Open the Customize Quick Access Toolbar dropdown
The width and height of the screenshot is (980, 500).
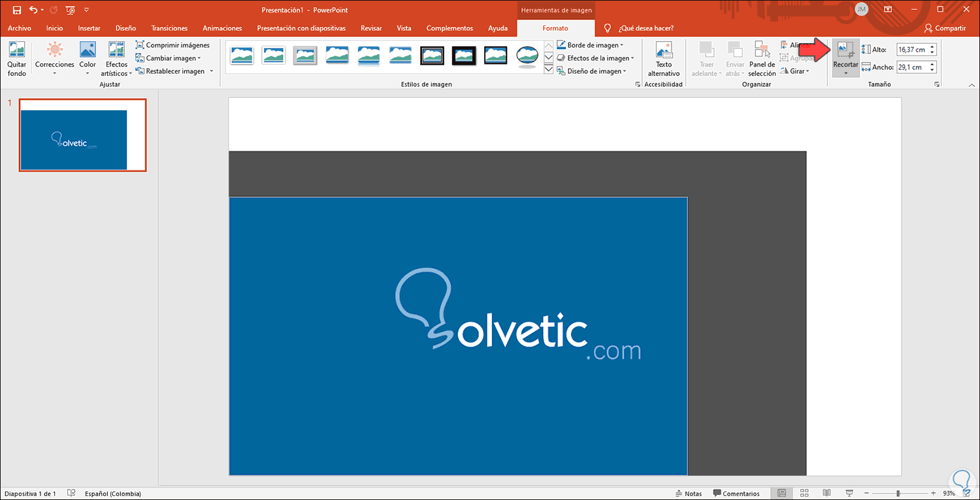(x=87, y=10)
